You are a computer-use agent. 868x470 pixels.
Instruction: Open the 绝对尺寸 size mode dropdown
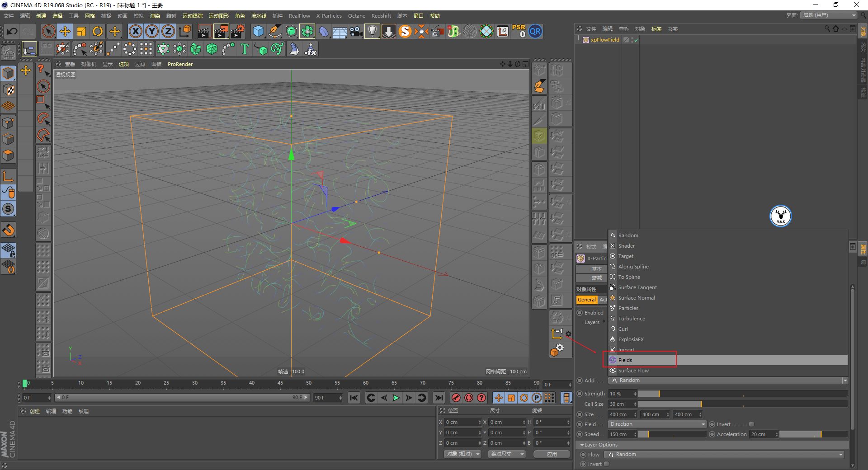(507, 454)
